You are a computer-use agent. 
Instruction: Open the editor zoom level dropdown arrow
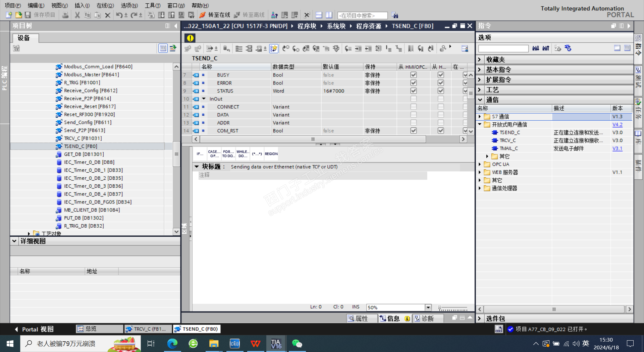(428, 307)
